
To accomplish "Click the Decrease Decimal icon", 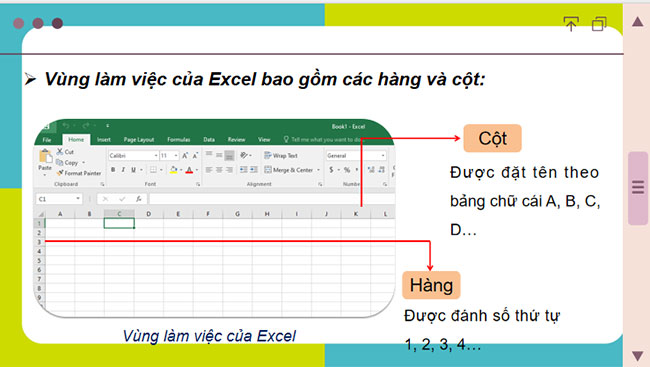I will pyautogui.click(x=381, y=170).
